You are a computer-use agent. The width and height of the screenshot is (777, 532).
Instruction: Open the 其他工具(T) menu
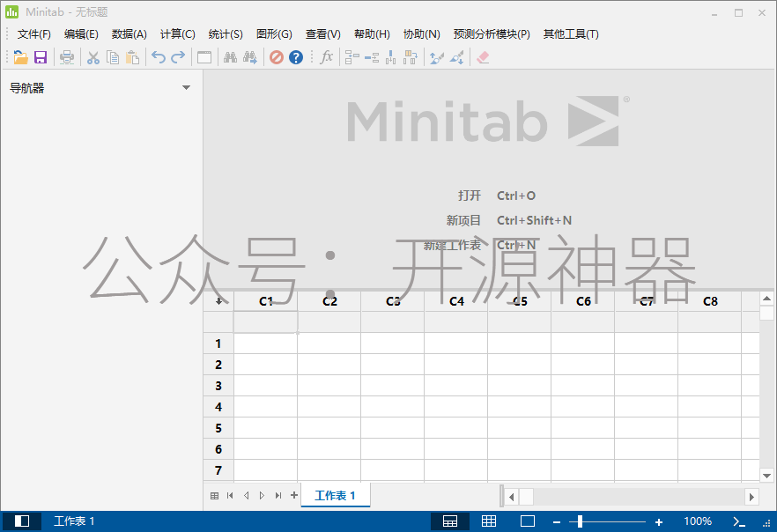click(571, 33)
